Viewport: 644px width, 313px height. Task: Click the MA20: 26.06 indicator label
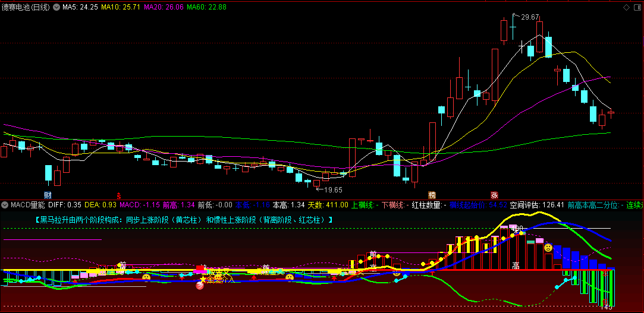(x=164, y=7)
